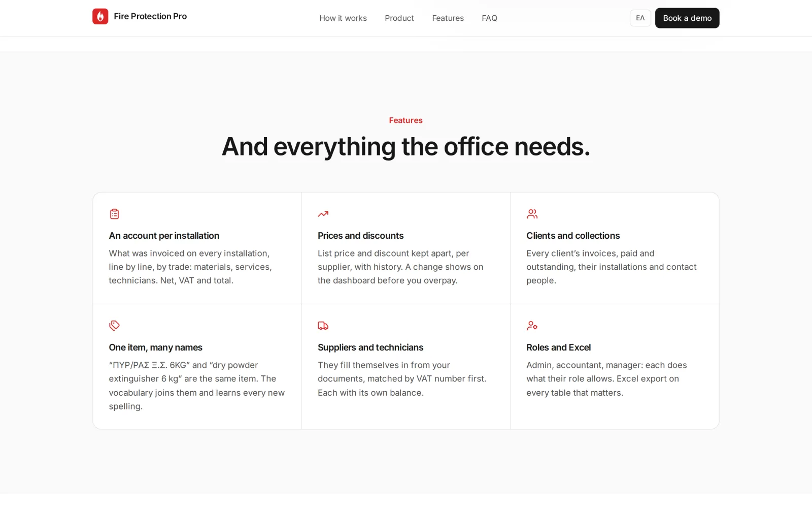The width and height of the screenshot is (812, 508).
Task: Click the trending arrow icon above 'Prices and discounts'
Action: [x=323, y=214]
